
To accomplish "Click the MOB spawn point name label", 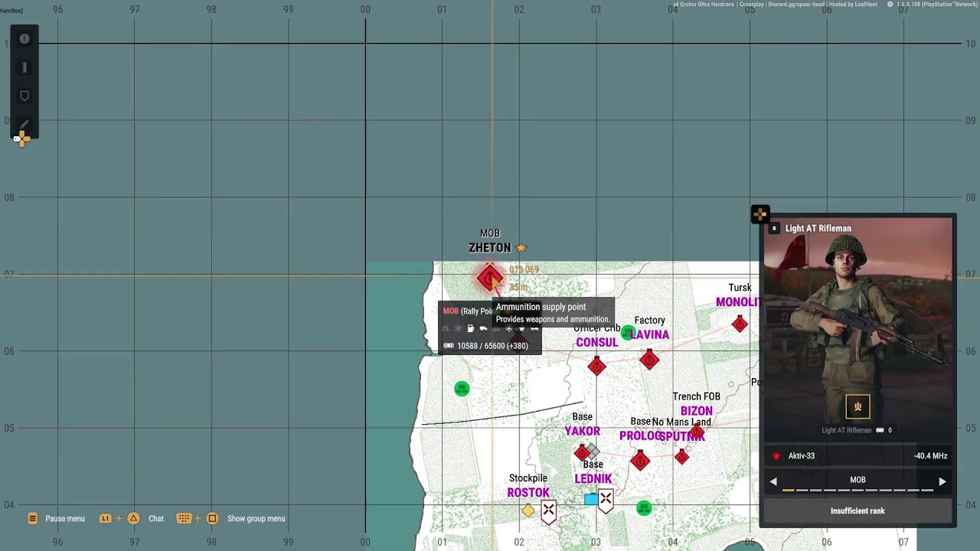I will (857, 481).
